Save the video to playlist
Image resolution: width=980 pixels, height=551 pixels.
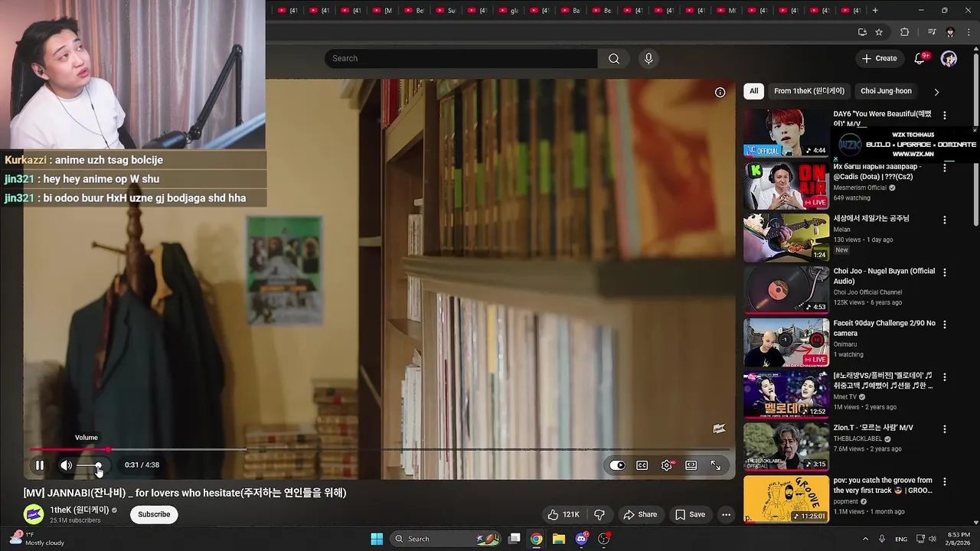pos(689,514)
